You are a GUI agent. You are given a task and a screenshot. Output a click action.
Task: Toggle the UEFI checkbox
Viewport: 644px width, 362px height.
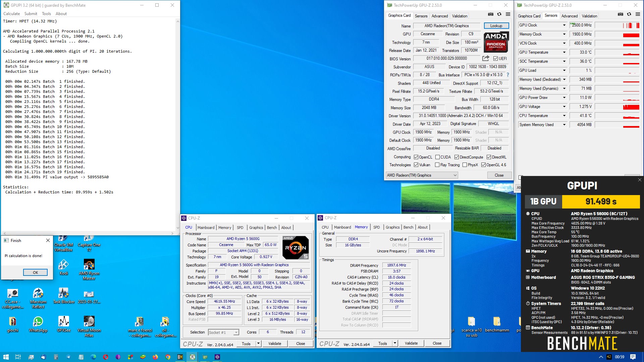pyautogui.click(x=495, y=59)
